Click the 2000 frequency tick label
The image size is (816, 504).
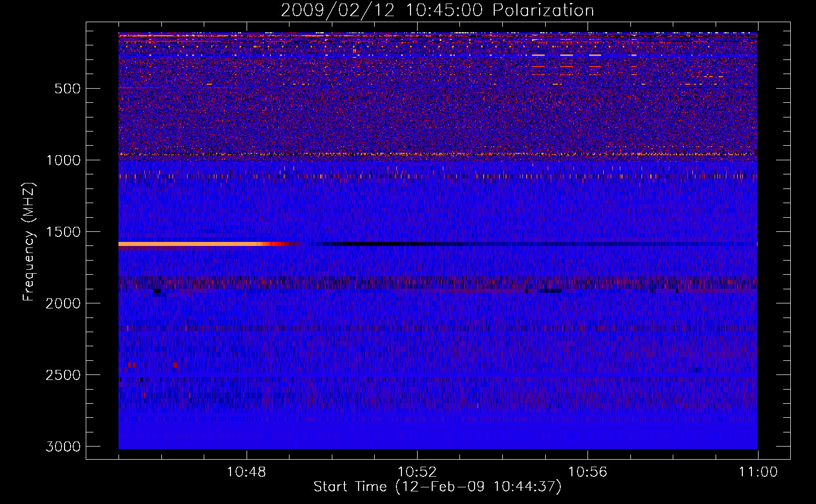click(x=64, y=303)
